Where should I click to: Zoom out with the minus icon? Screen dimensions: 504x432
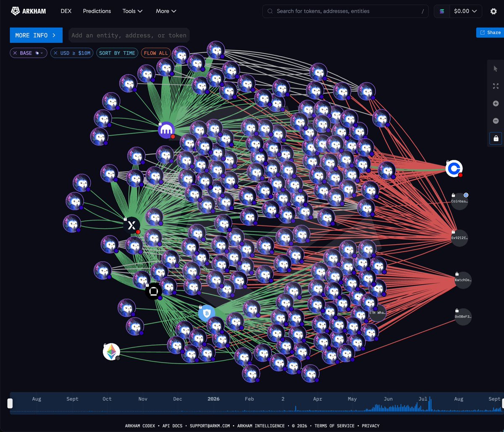point(496,121)
